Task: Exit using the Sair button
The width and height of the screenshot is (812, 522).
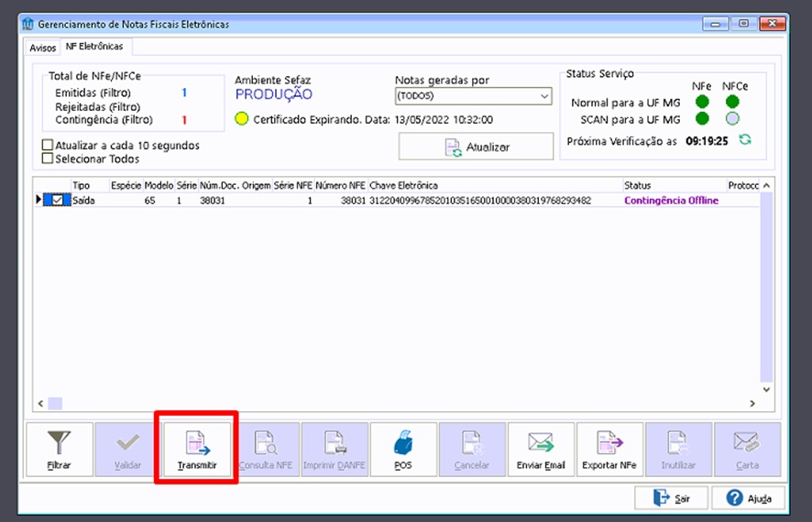Action: (671, 498)
